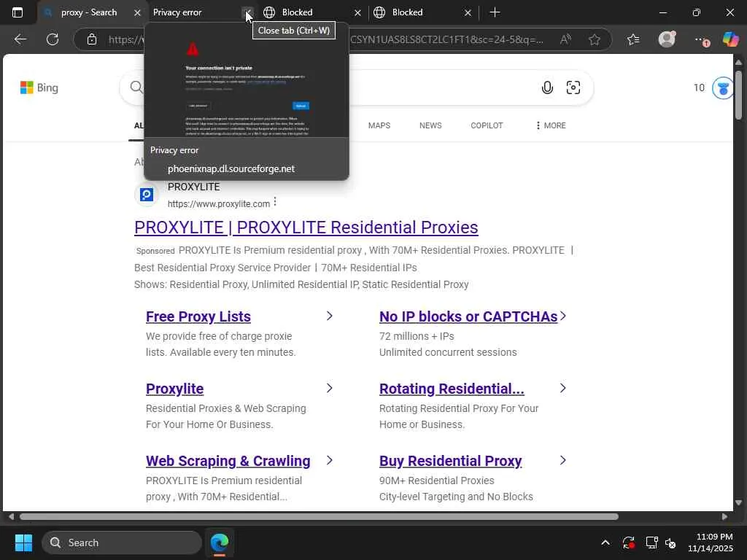Close the first Blocked tab

click(357, 13)
